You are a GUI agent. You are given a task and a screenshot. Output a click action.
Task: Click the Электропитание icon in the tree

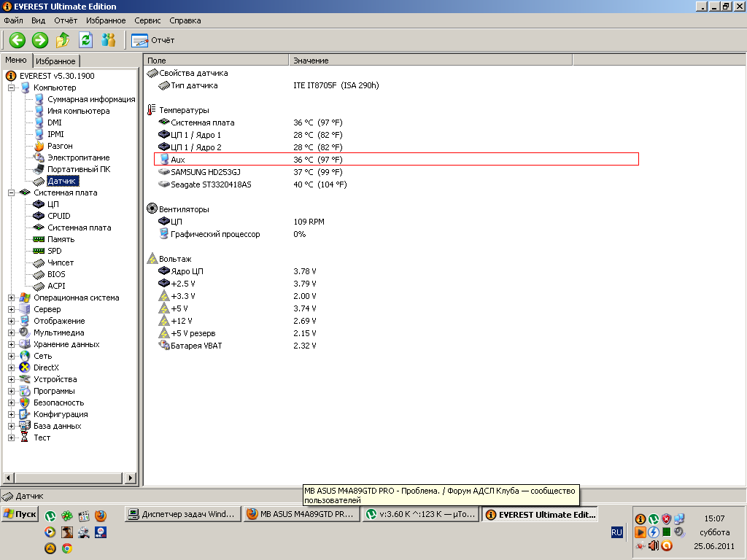pos(39,157)
